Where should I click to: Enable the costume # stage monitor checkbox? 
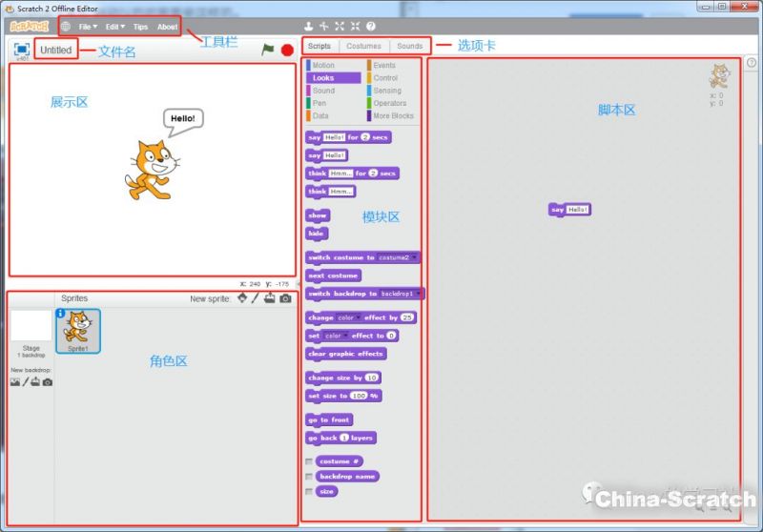(309, 461)
